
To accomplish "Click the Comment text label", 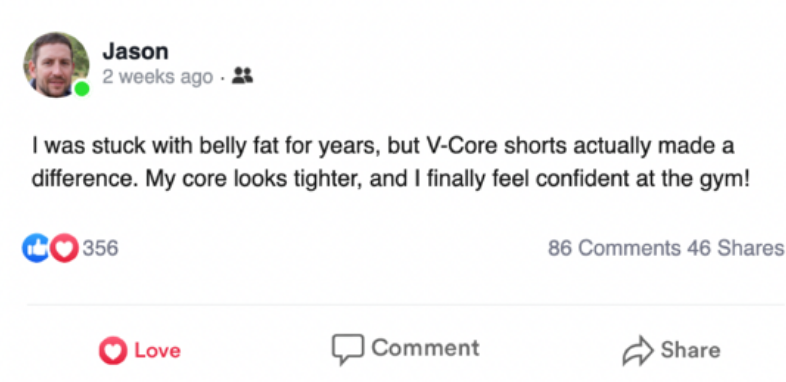I will pyautogui.click(x=425, y=348).
